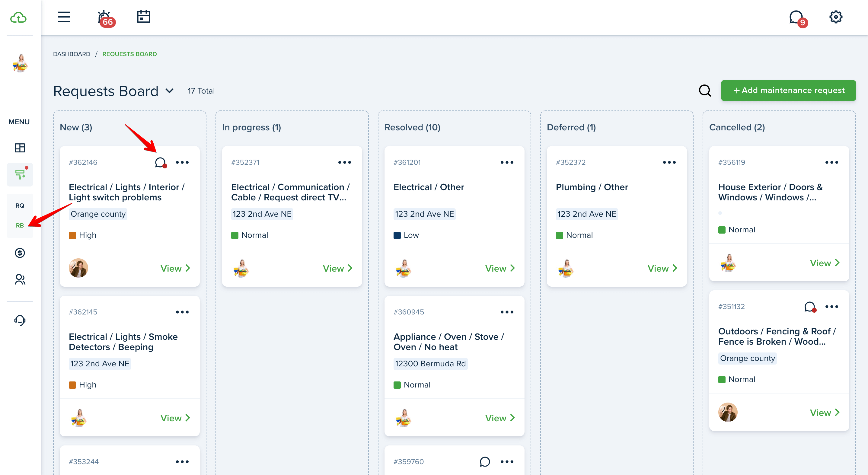View request #361201 details

coord(500,268)
